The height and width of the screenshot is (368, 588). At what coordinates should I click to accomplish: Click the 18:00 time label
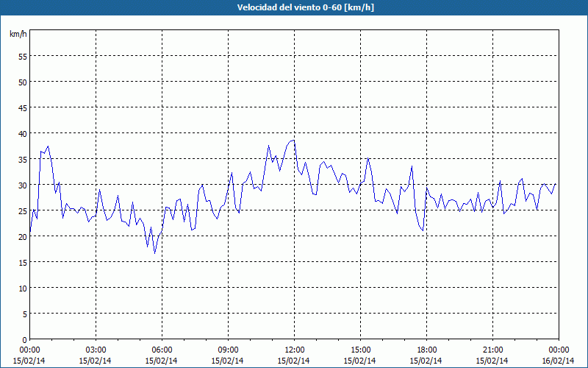pos(426,350)
